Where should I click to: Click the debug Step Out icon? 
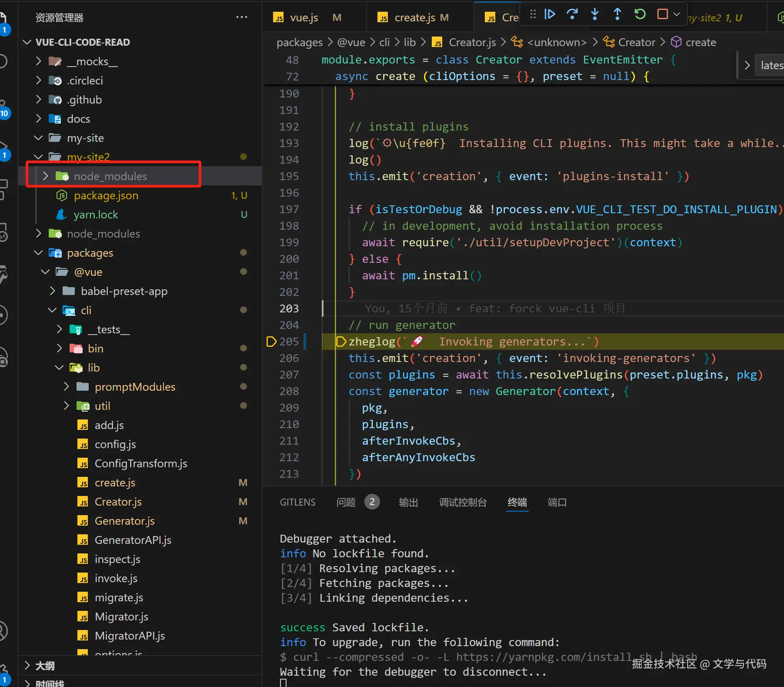[617, 14]
